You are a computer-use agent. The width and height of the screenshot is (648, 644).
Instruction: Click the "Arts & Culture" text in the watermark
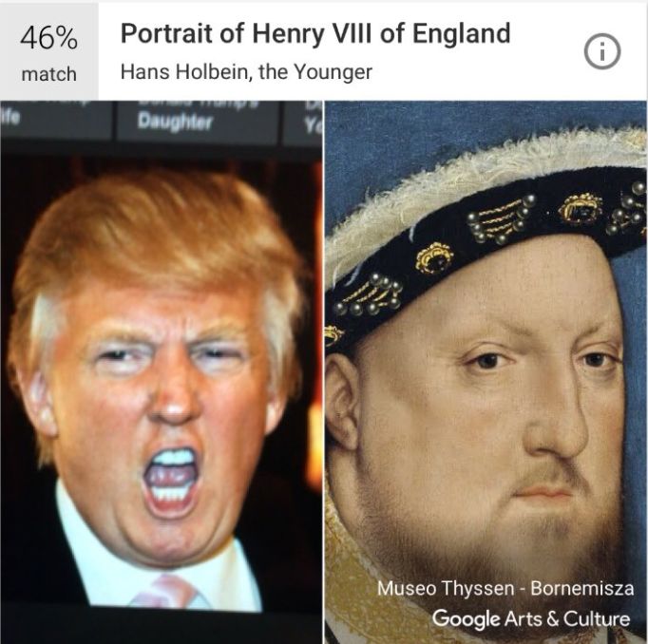(x=567, y=618)
